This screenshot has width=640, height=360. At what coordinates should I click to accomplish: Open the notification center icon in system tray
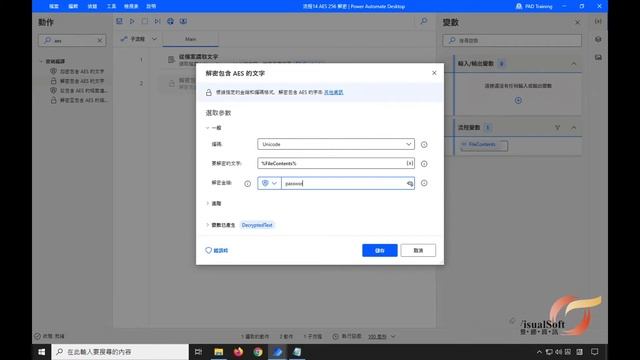(595, 352)
